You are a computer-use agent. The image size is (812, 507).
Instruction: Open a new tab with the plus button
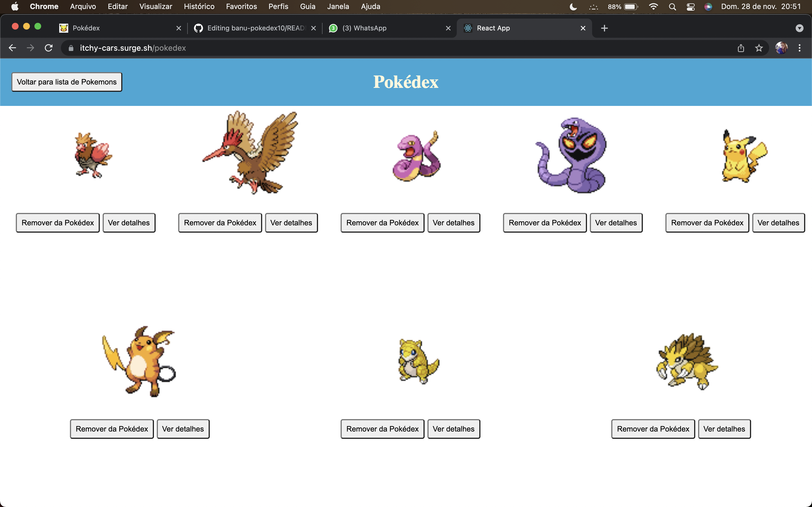[x=604, y=28]
